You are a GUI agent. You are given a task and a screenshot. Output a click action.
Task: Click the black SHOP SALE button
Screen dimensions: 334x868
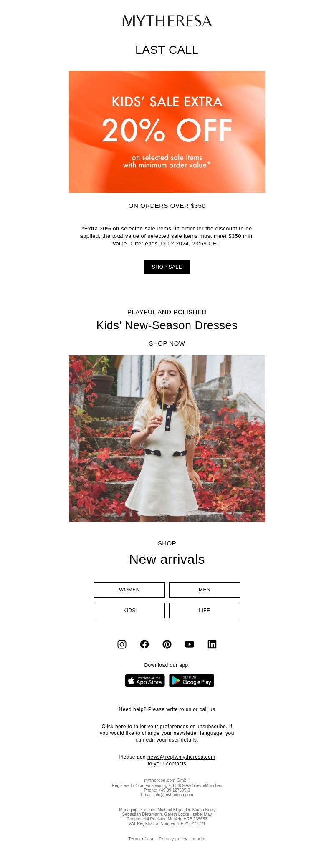tap(167, 267)
